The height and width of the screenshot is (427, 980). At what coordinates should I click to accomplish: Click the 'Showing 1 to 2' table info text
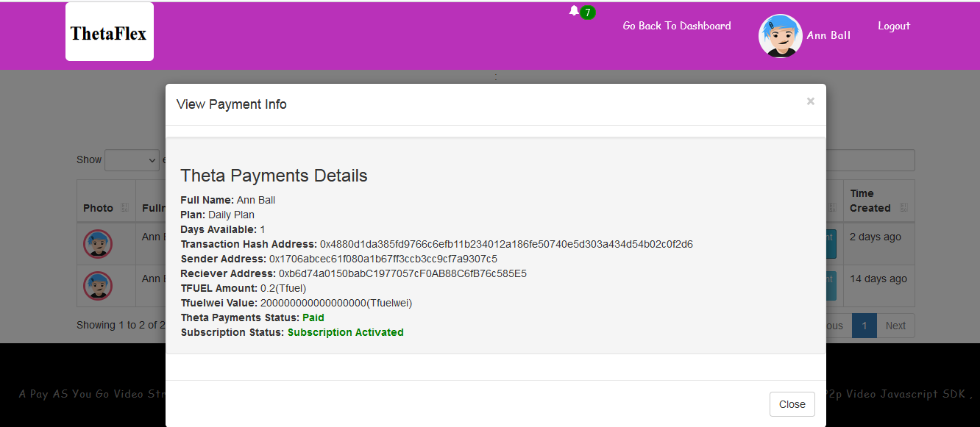click(x=121, y=325)
